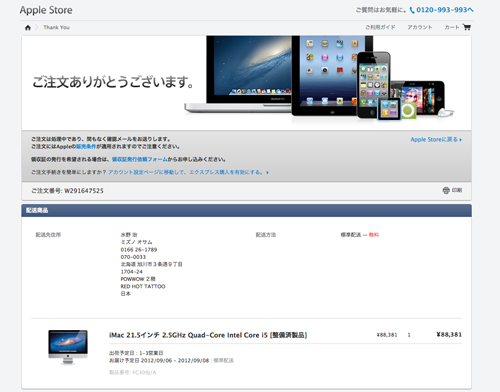Click the Apple Store logo text
Viewport: 500px width, 392px height.
46,10
